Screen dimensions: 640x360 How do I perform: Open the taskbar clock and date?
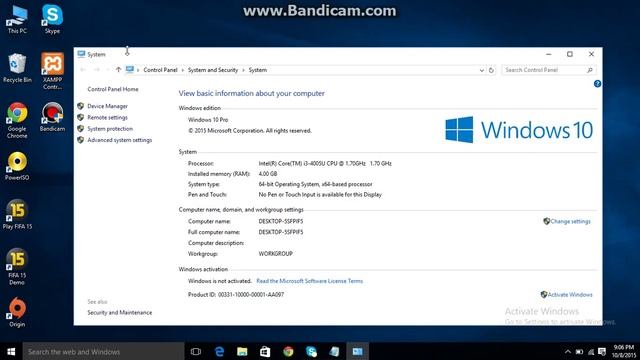click(623, 351)
